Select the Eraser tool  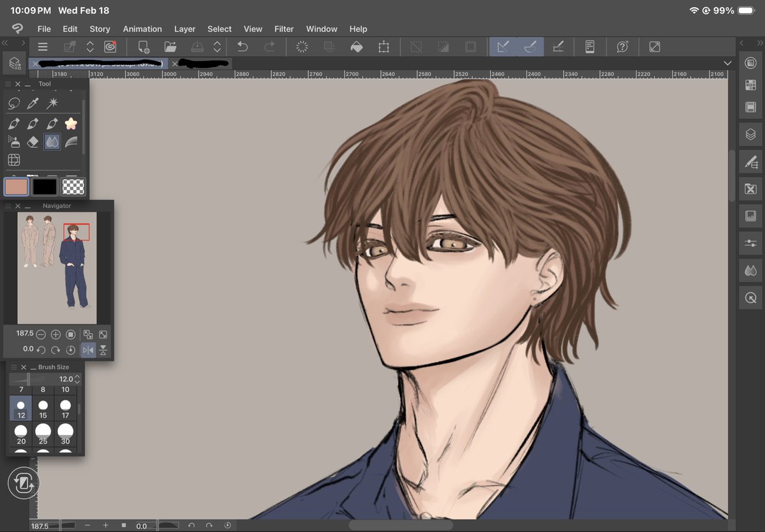pos(32,142)
